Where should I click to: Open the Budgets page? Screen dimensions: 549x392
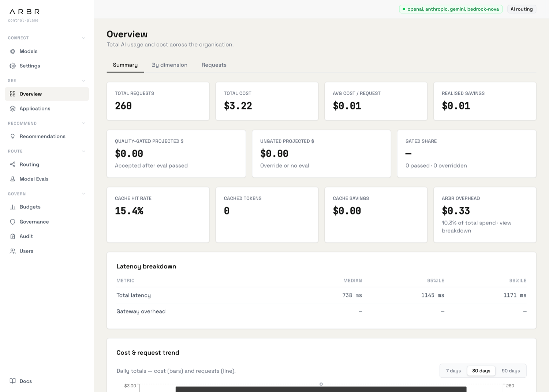47,207
